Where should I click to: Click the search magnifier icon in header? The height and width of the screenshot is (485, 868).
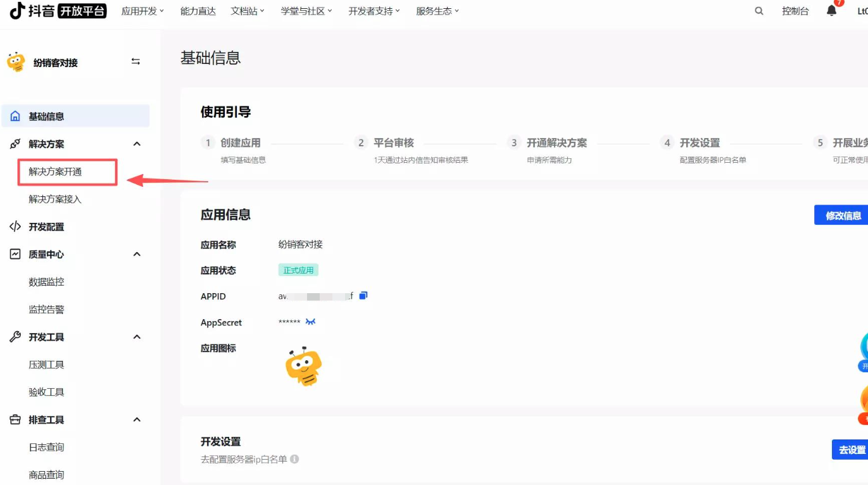pyautogui.click(x=758, y=11)
